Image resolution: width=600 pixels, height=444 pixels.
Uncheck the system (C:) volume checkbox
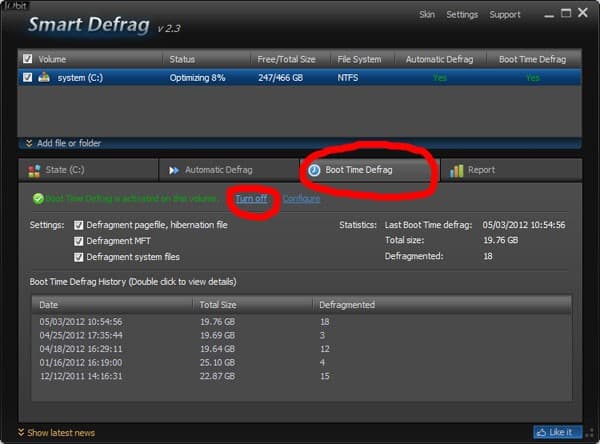click(x=28, y=77)
